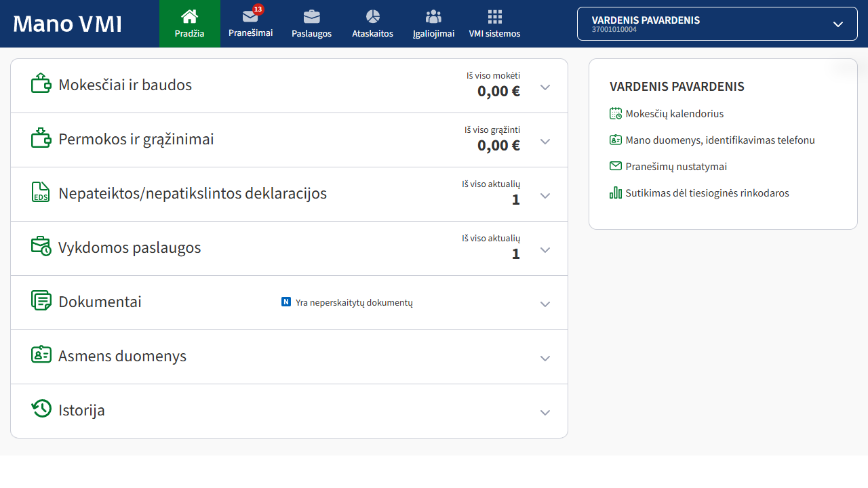Click the Asmens duomenys ID card icon
The width and height of the screenshot is (868, 488).
pyautogui.click(x=41, y=354)
